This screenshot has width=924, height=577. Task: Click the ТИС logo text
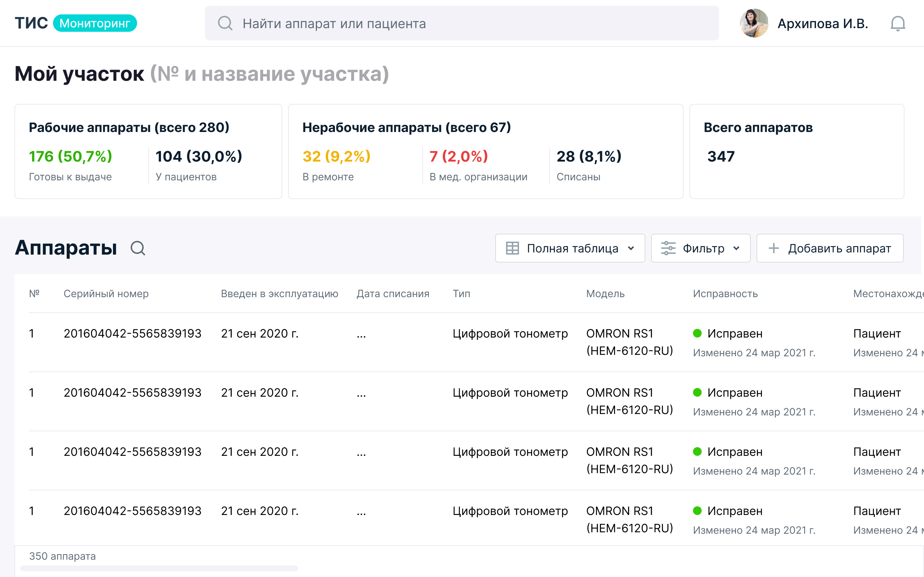[x=31, y=23]
